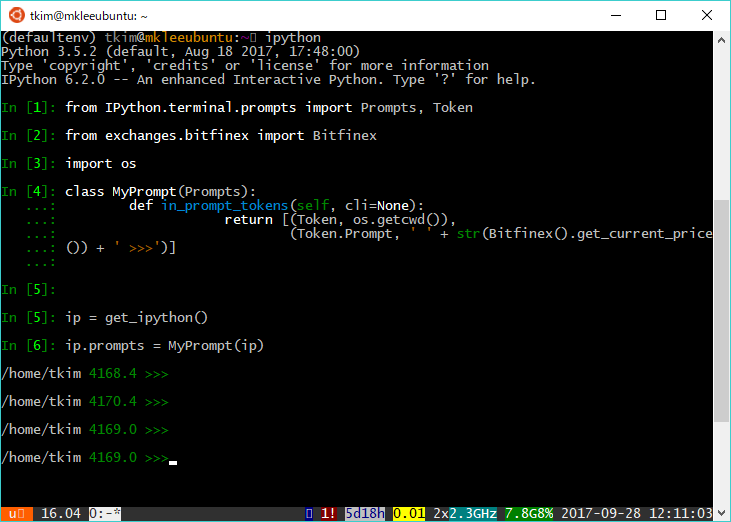Click 'class MyPrompt(Prompts):' line
Viewport: 731px width, 522px height.
click(160, 192)
